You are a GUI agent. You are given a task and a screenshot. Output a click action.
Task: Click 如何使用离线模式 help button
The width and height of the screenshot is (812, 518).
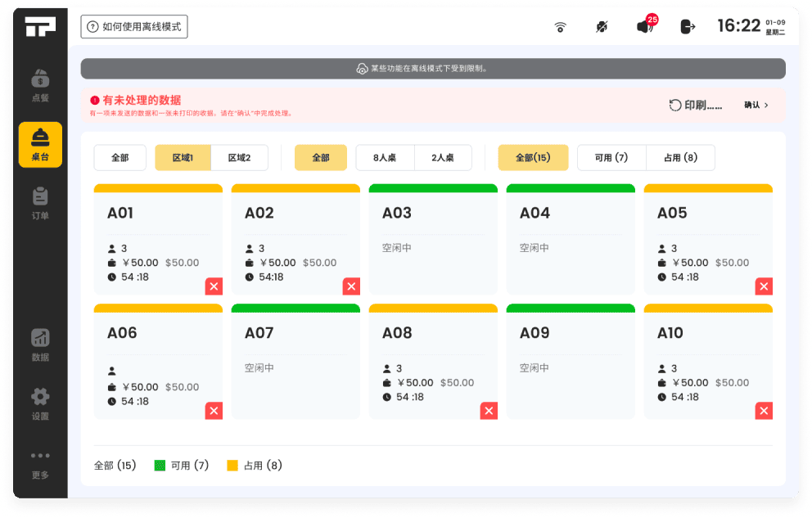pyautogui.click(x=134, y=27)
